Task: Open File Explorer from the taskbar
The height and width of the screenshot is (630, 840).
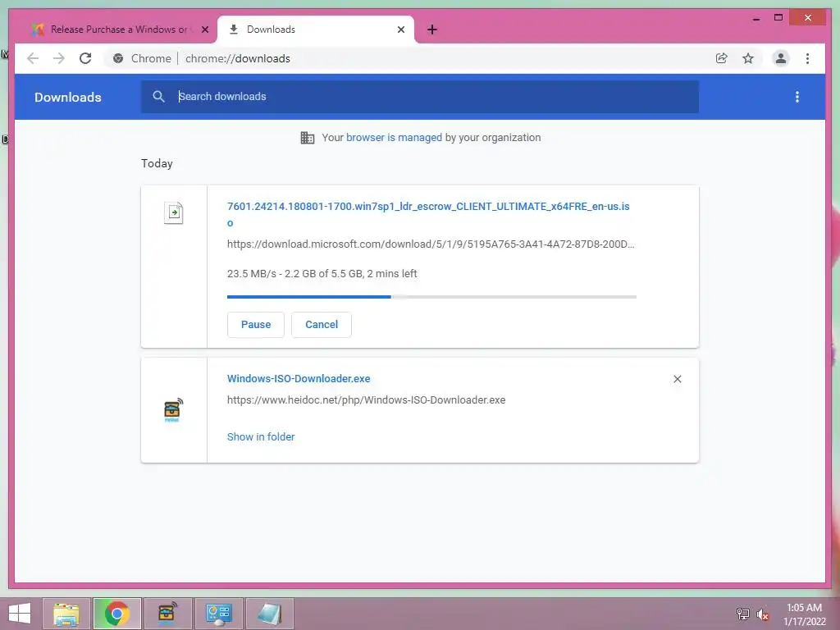Action: [66, 614]
